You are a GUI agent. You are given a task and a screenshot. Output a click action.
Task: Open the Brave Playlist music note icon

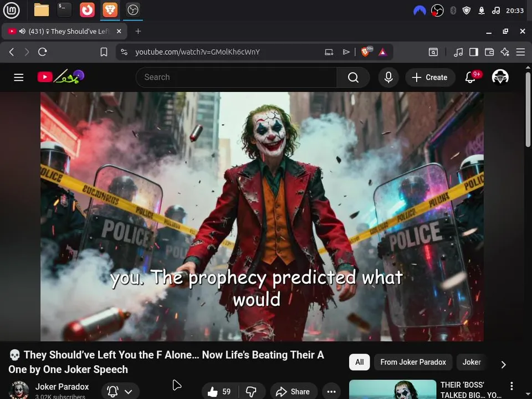pyautogui.click(x=458, y=52)
